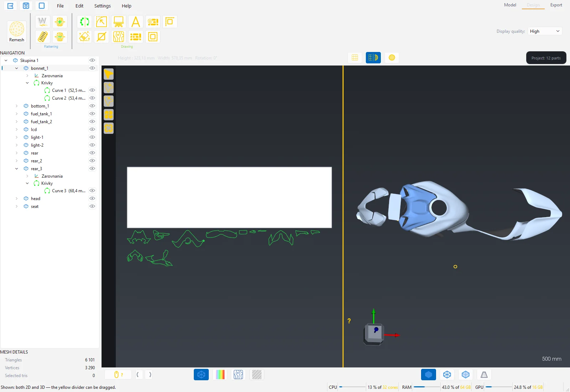Screen dimensions: 570x392
Task: Click the rainbow color map icon
Action: tap(220, 375)
